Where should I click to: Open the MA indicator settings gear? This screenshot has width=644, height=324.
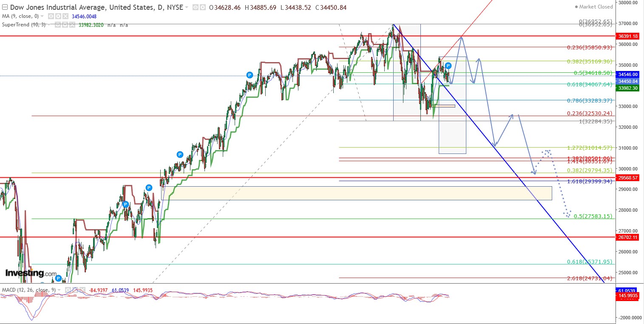(x=59, y=16)
